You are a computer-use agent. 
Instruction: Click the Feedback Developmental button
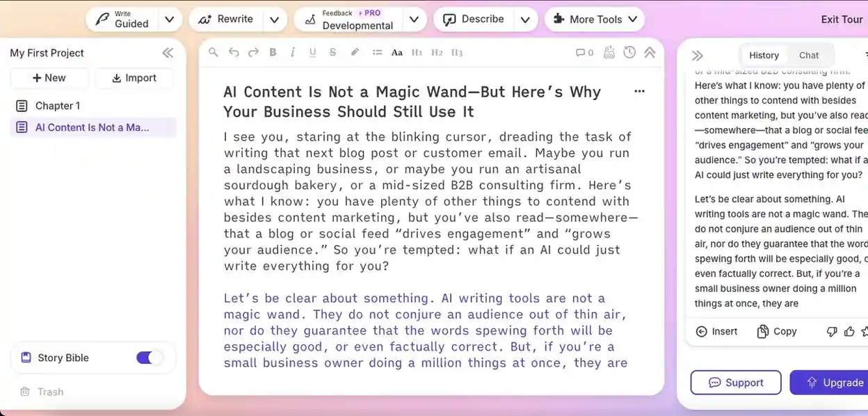coord(348,19)
